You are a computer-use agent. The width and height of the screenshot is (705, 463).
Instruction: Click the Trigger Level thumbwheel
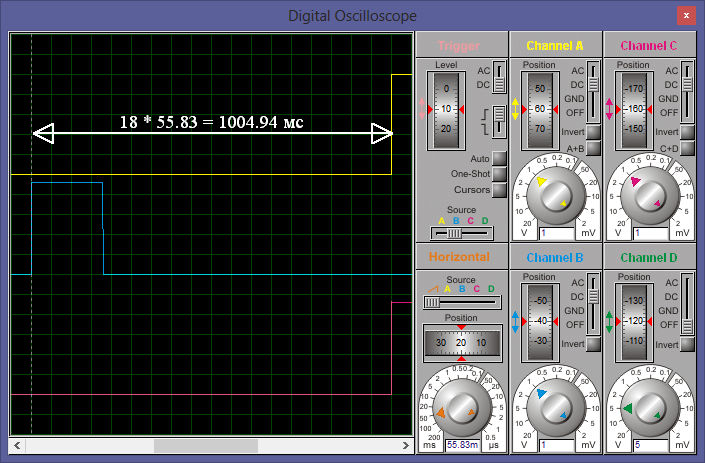coord(447,109)
